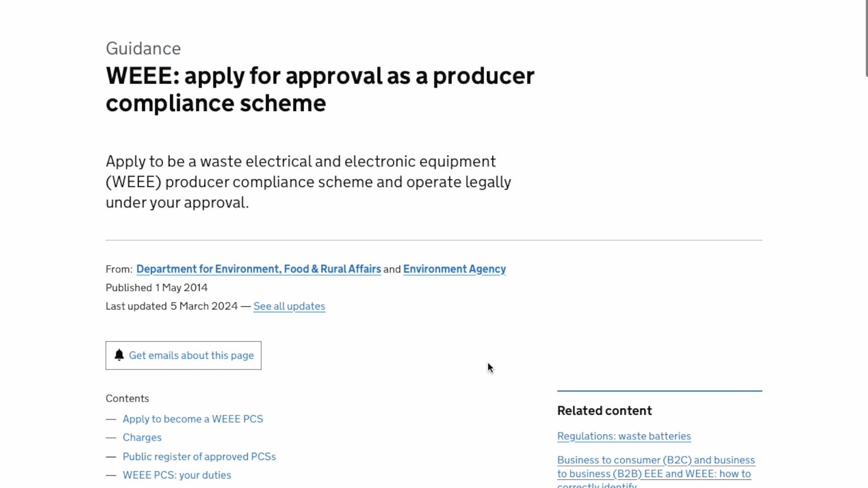The height and width of the screenshot is (488, 868).
Task: Jump to WEEE PCS: your duties
Action: (177, 475)
